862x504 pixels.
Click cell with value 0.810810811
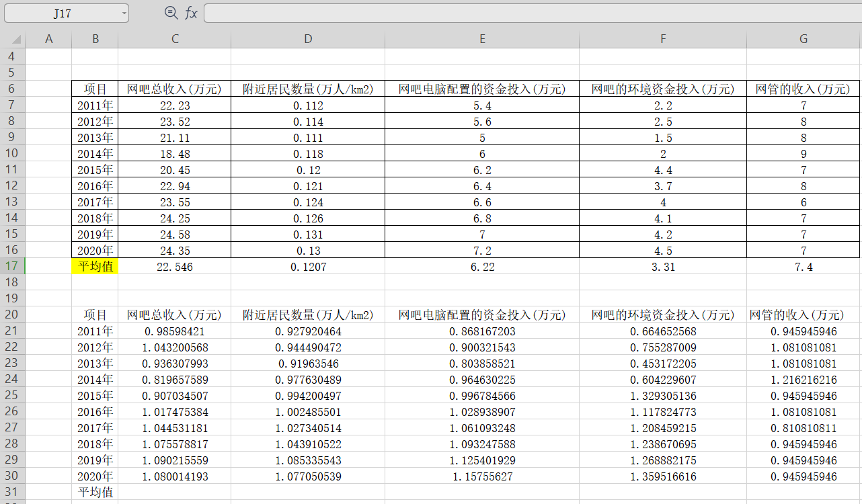coord(804,427)
